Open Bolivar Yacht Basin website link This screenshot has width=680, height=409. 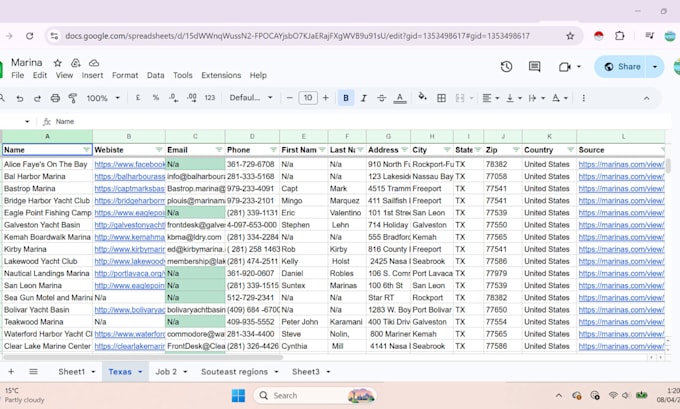pos(130,310)
